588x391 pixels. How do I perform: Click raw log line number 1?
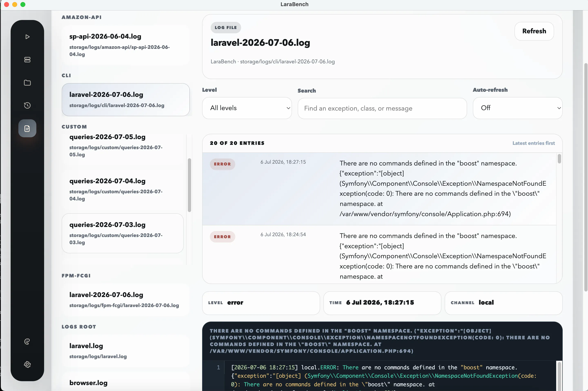click(218, 367)
